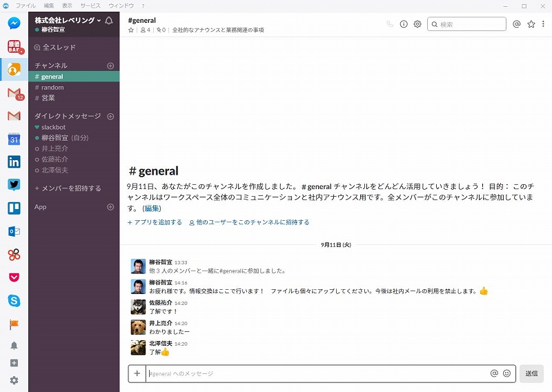Open settings gear in service sidebar
Viewport: 552px width, 392px height.
tap(14, 380)
